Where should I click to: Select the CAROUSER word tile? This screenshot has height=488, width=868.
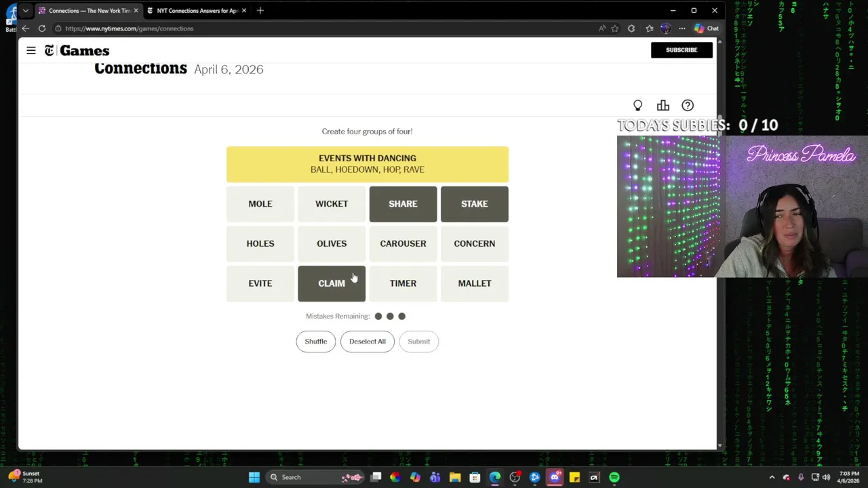[403, 244]
